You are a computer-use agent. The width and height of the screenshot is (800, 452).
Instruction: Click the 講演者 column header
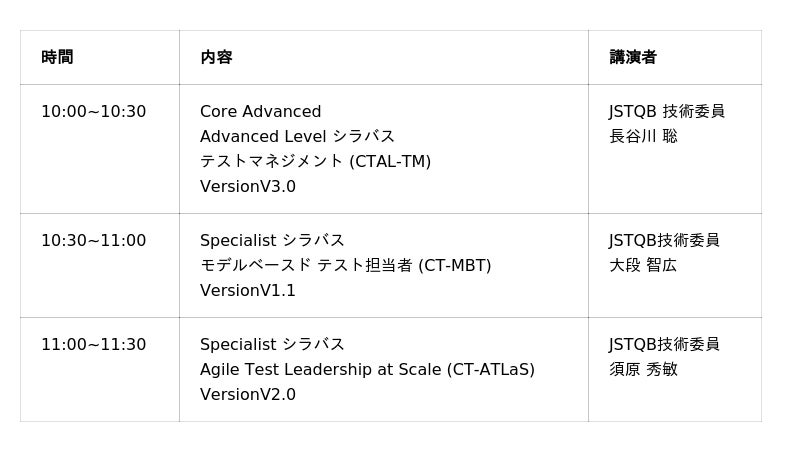633,58
